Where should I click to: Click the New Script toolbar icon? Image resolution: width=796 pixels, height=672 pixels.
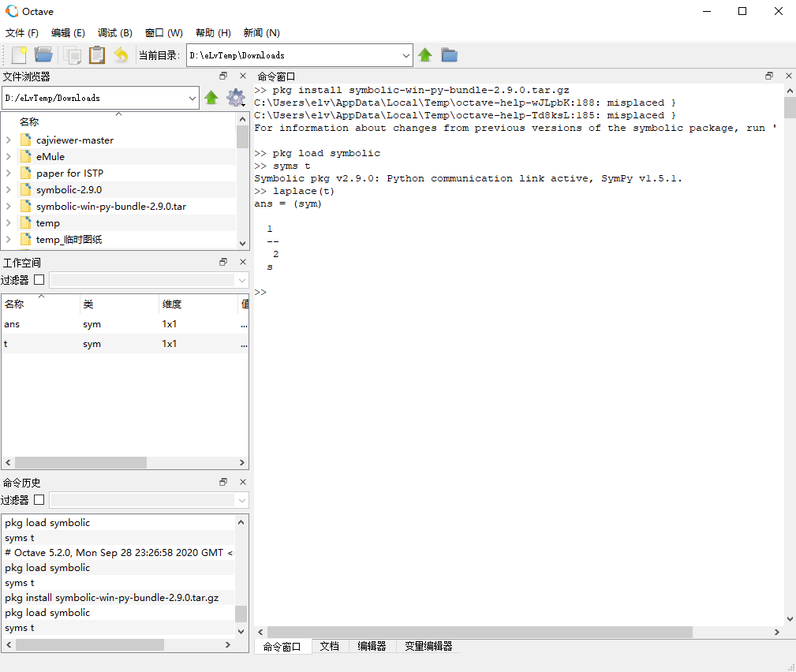[19, 54]
